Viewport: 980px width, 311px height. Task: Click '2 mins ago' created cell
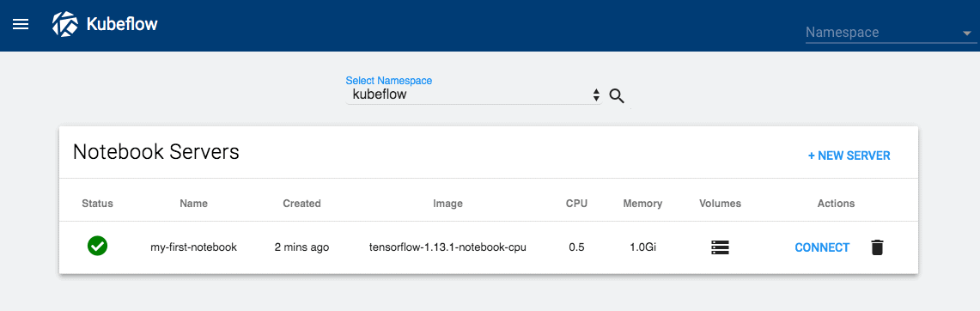(x=301, y=247)
